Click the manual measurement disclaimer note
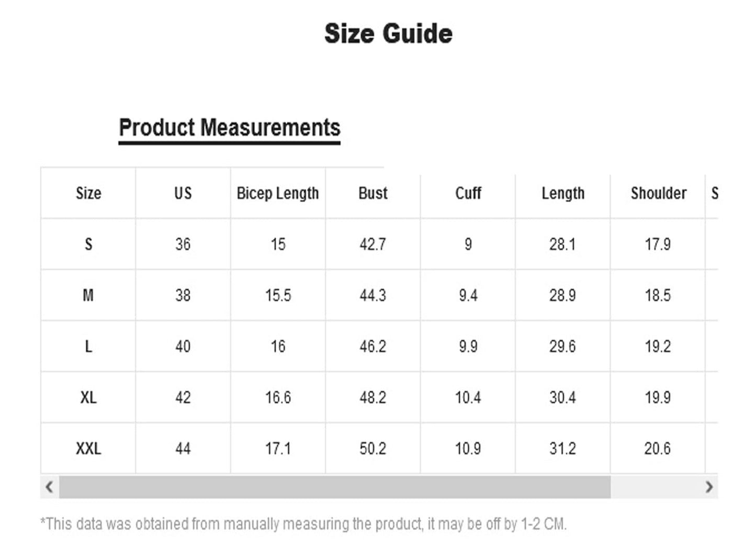Viewport: 756px width, 555px height. click(303, 524)
